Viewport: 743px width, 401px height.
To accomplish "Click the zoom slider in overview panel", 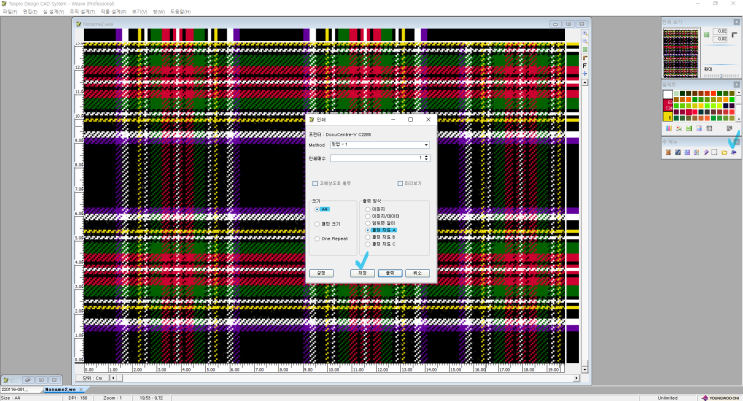I will coord(721,75).
